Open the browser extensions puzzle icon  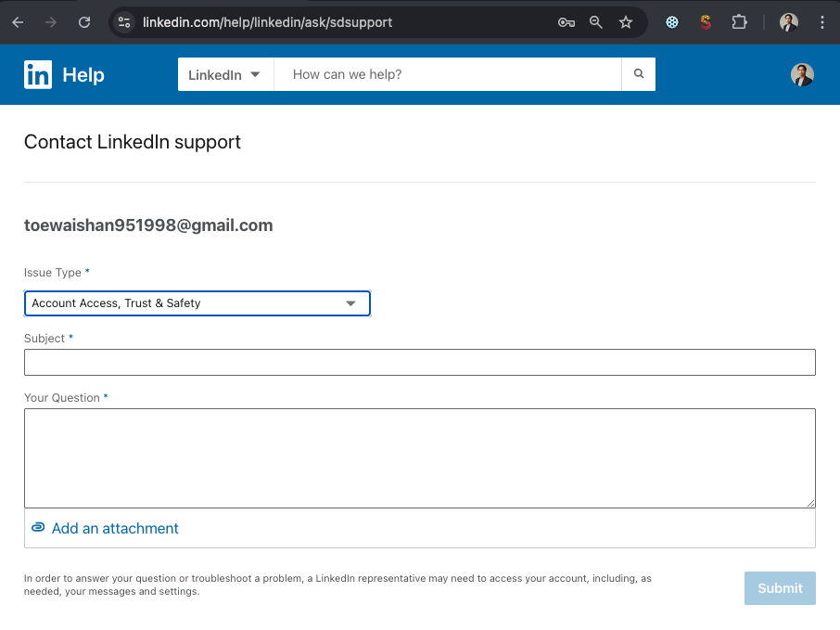click(739, 22)
